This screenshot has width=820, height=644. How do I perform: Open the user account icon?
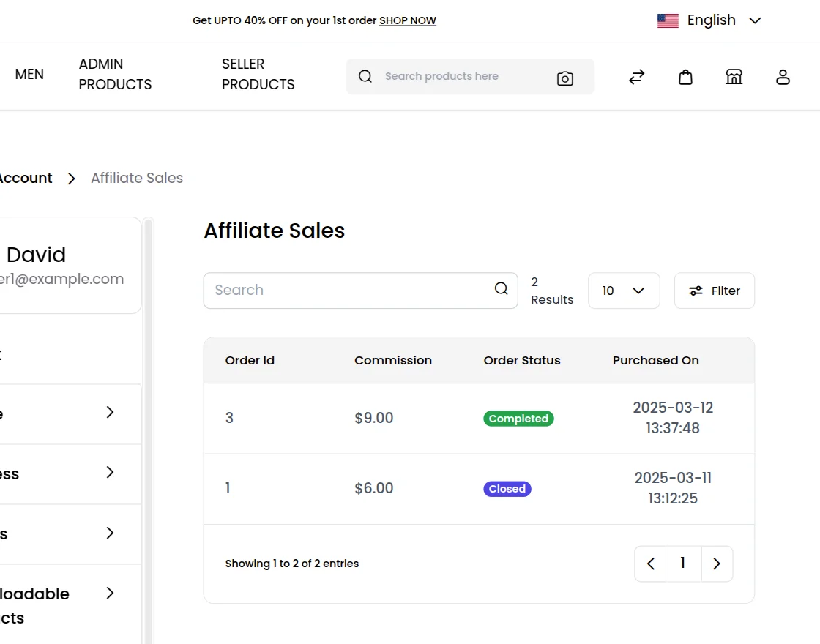click(783, 77)
